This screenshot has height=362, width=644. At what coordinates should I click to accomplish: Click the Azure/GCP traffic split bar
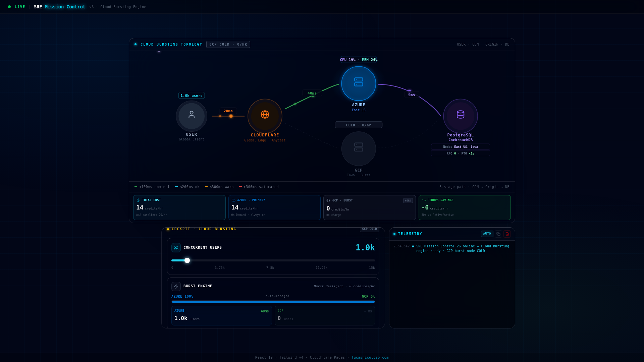(x=273, y=302)
